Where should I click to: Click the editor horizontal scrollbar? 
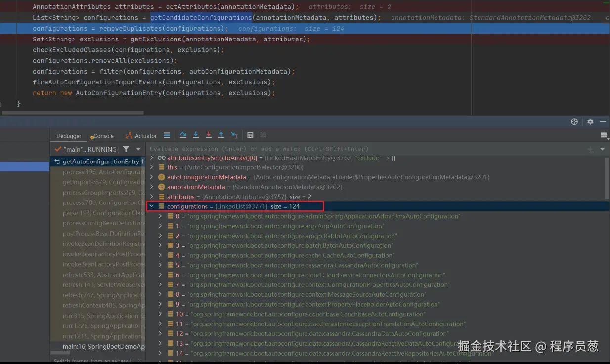(72, 112)
